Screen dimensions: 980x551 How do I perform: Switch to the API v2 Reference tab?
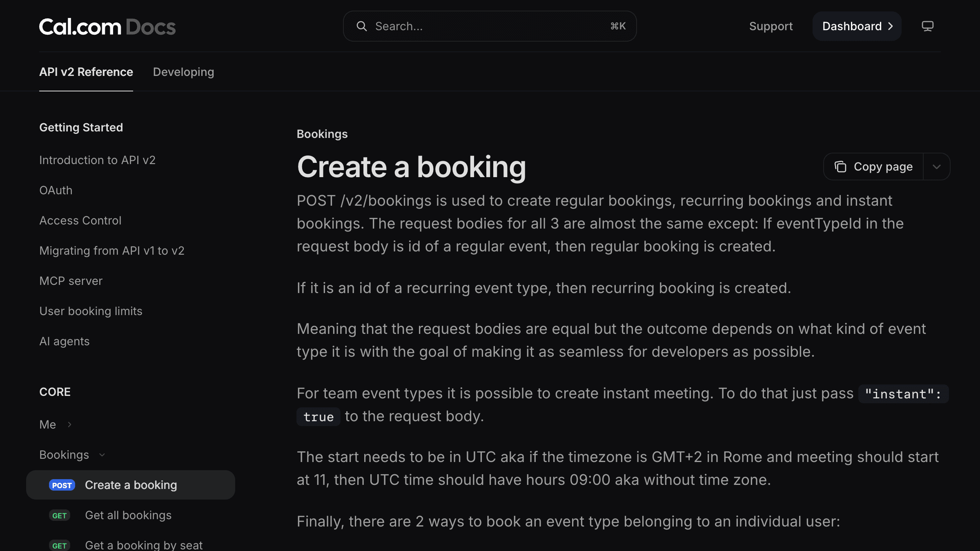pyautogui.click(x=86, y=72)
